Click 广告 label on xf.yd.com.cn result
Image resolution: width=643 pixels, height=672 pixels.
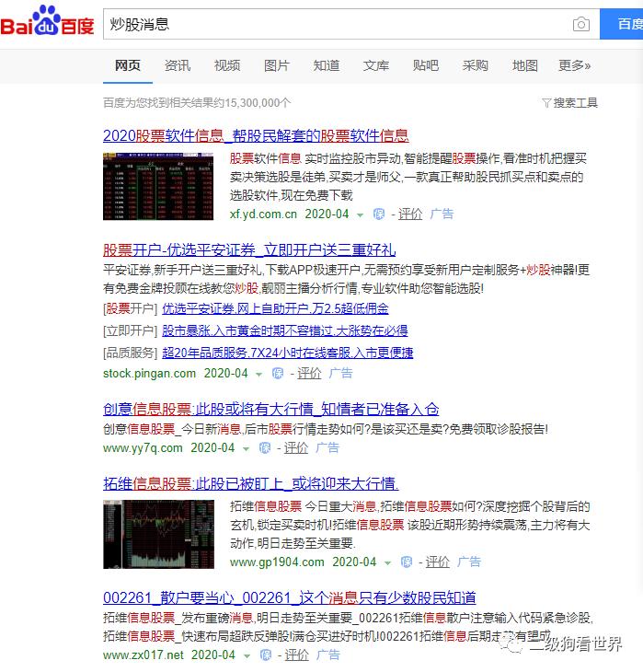coord(442,214)
